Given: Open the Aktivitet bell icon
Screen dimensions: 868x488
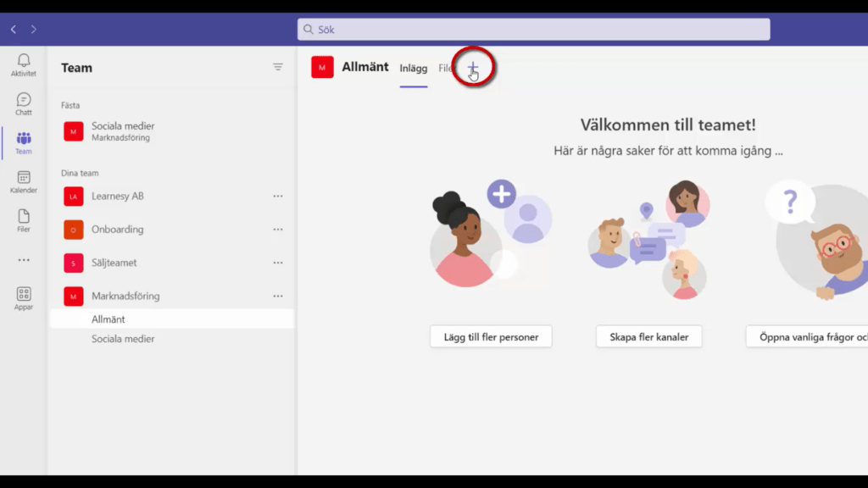Looking at the screenshot, I should [x=24, y=64].
